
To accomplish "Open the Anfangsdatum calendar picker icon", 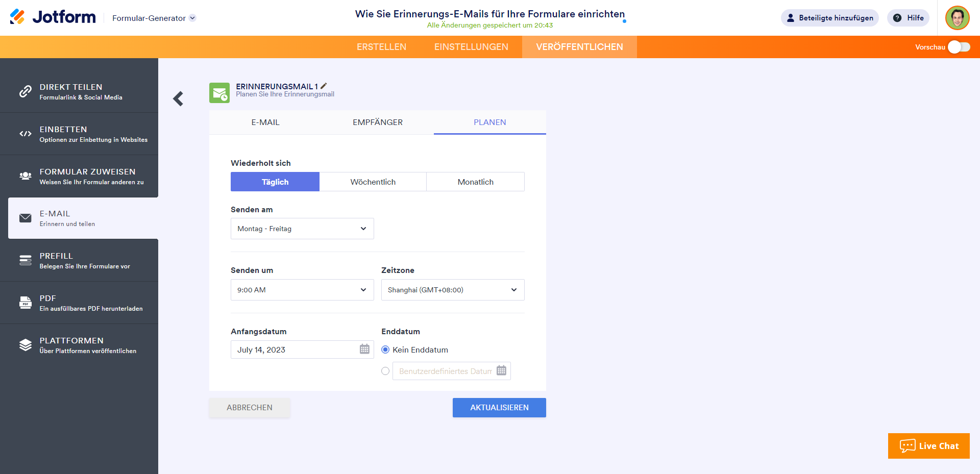I will pyautogui.click(x=364, y=350).
